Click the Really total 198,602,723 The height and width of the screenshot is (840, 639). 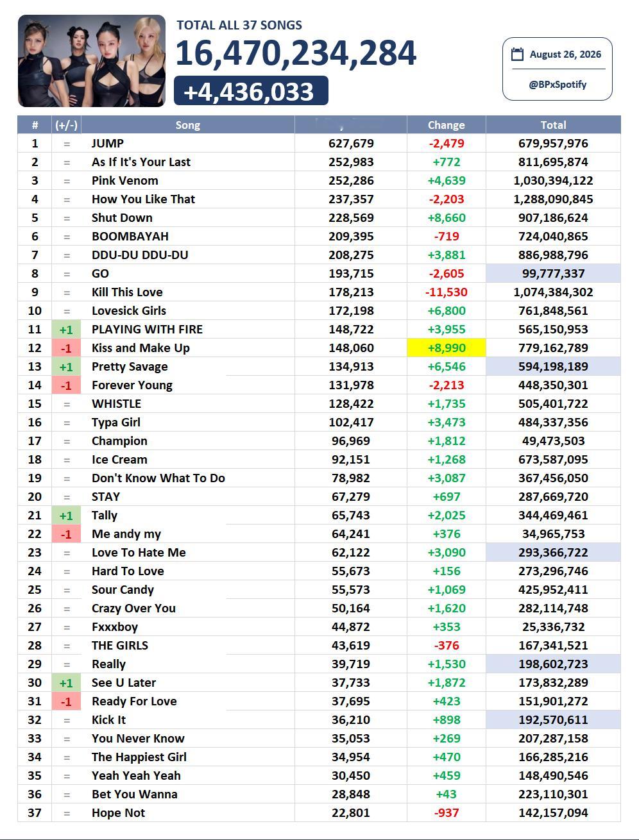point(553,664)
